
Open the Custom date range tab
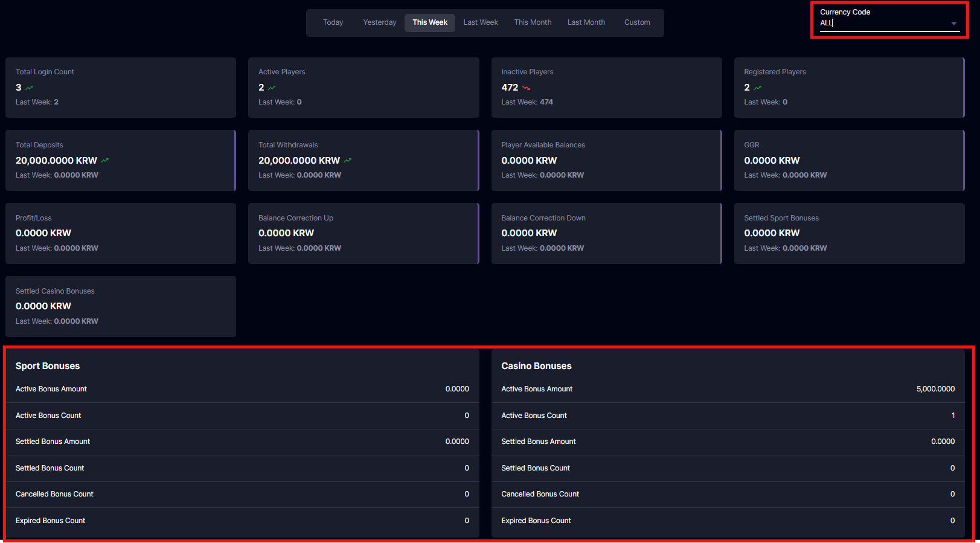point(637,22)
